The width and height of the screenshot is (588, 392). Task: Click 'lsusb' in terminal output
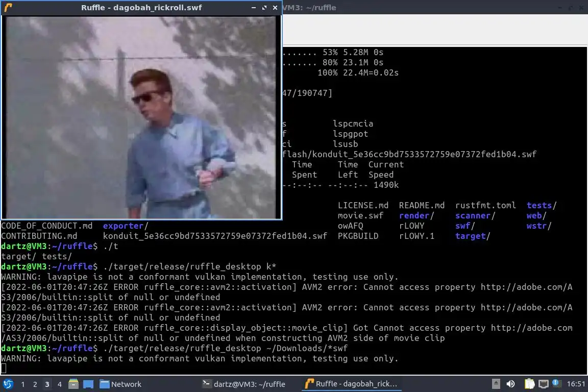click(346, 144)
